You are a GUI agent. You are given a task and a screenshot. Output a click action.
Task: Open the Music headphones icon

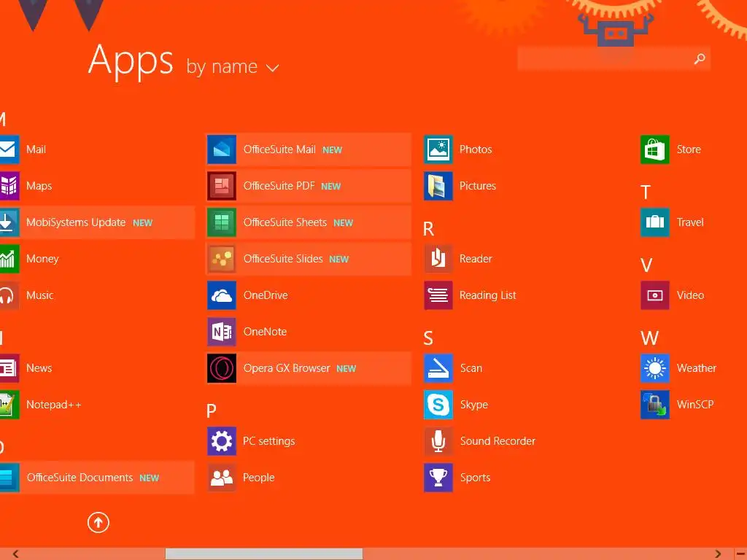(9, 295)
